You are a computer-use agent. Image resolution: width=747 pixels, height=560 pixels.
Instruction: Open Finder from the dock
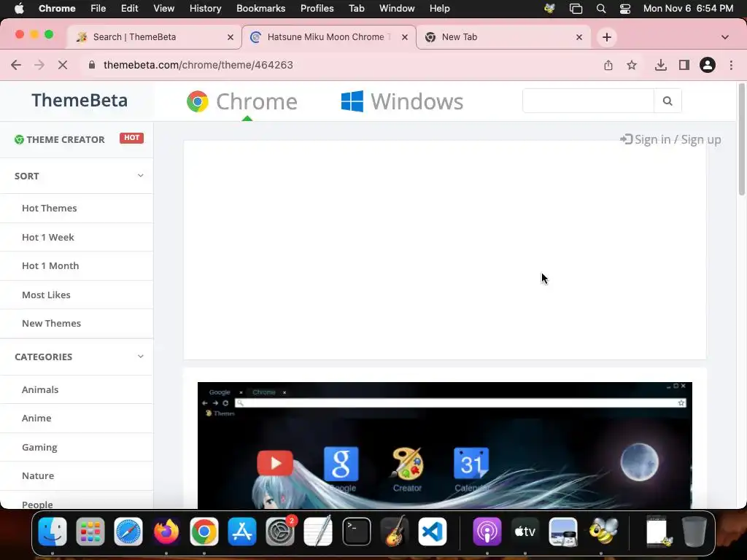coord(53,532)
